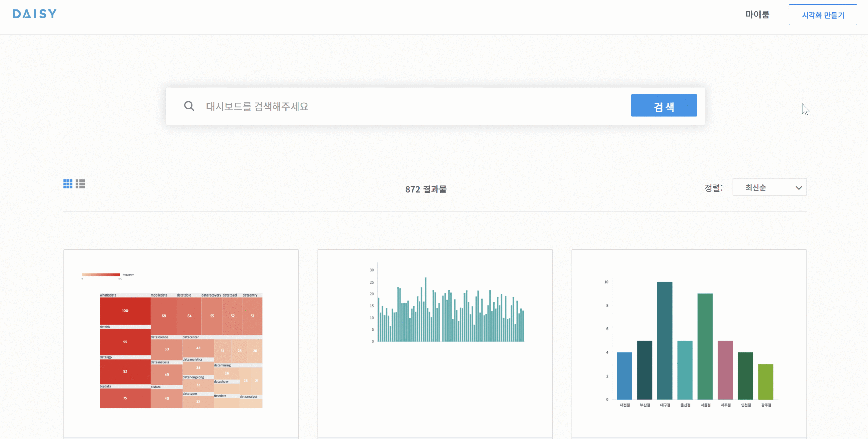Click the 서울점 green bar
Image resolution: width=868 pixels, height=439 pixels.
click(x=705, y=346)
